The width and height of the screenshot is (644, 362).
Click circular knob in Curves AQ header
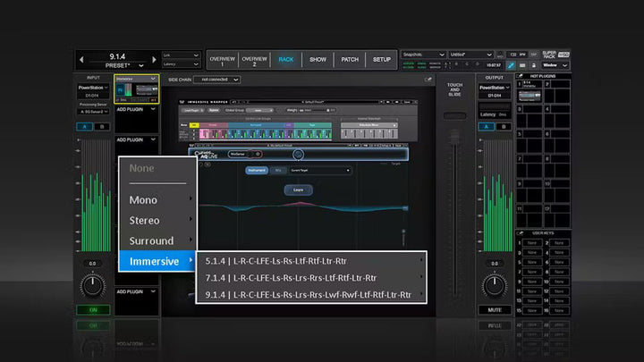298,155
